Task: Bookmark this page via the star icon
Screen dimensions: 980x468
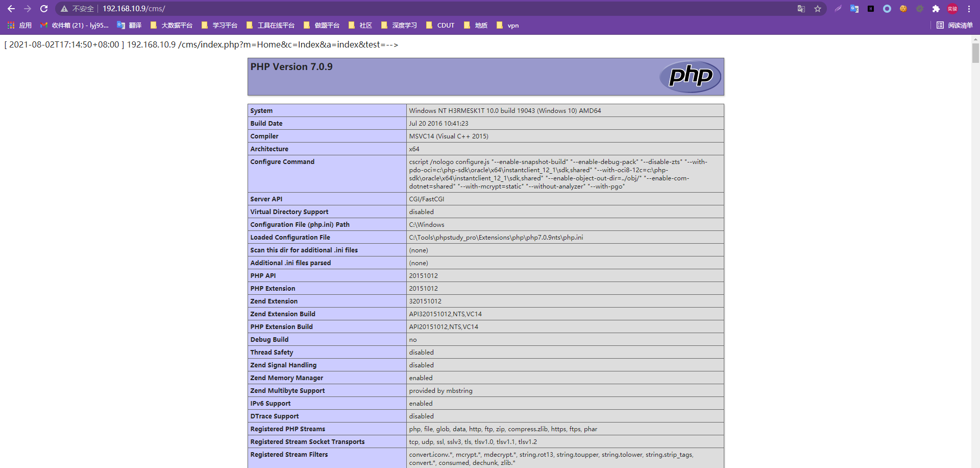Action: (818, 9)
